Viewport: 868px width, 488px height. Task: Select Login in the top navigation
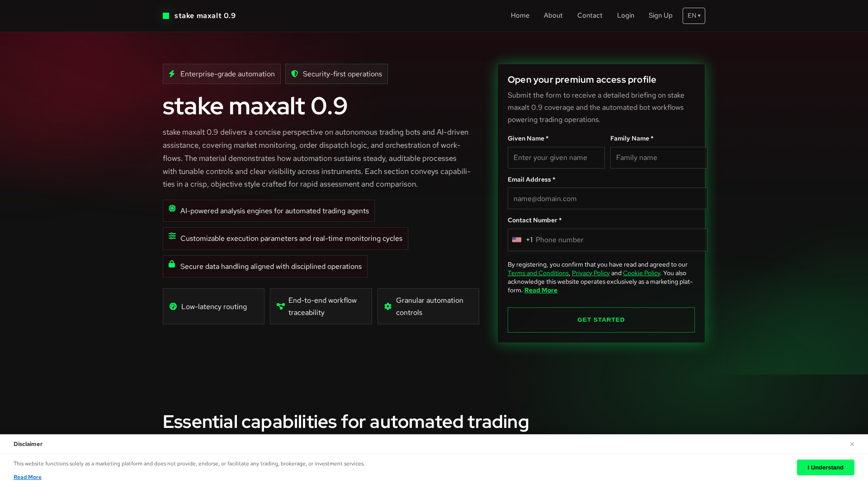pos(626,15)
